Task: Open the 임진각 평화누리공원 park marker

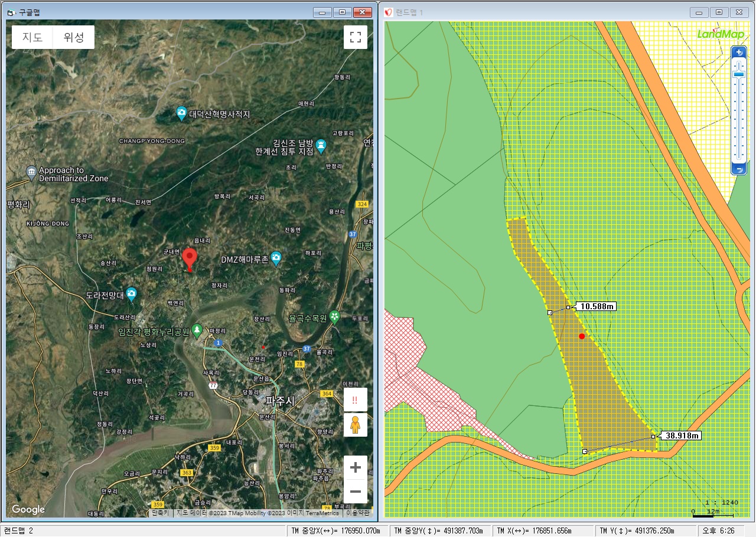Action: pyautogui.click(x=197, y=330)
